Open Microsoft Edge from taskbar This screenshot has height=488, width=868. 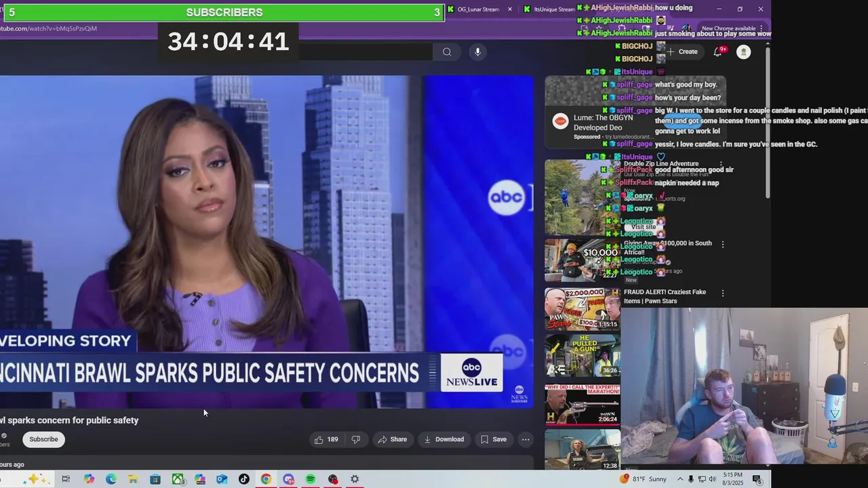coord(111,479)
